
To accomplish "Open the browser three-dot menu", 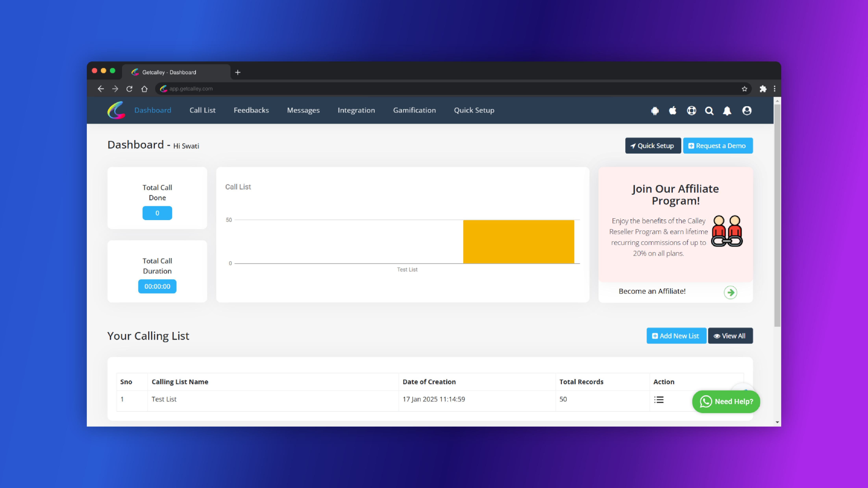I will tap(775, 89).
